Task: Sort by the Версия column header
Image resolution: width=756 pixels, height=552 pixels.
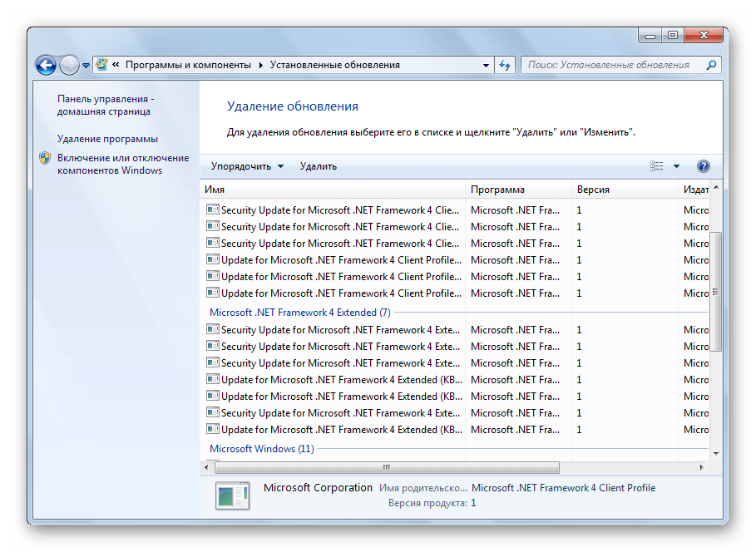Action: (624, 190)
